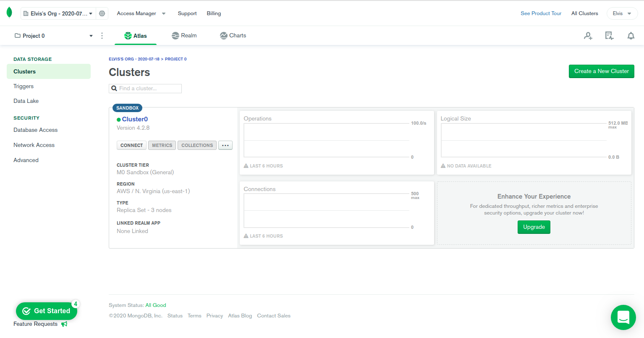Image resolution: width=644 pixels, height=338 pixels.
Task: Open the project activity feed icon
Action: [x=609, y=36]
